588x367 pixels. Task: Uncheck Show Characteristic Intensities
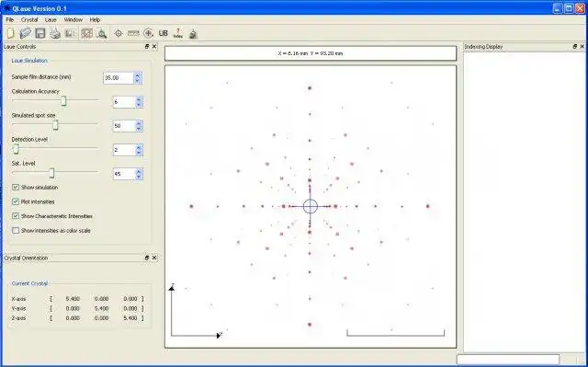[16, 216]
